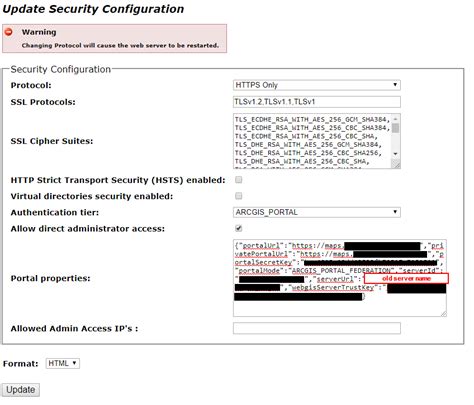Click the SSL Protocols text field
Screen dimensions: 474x405
317,102
